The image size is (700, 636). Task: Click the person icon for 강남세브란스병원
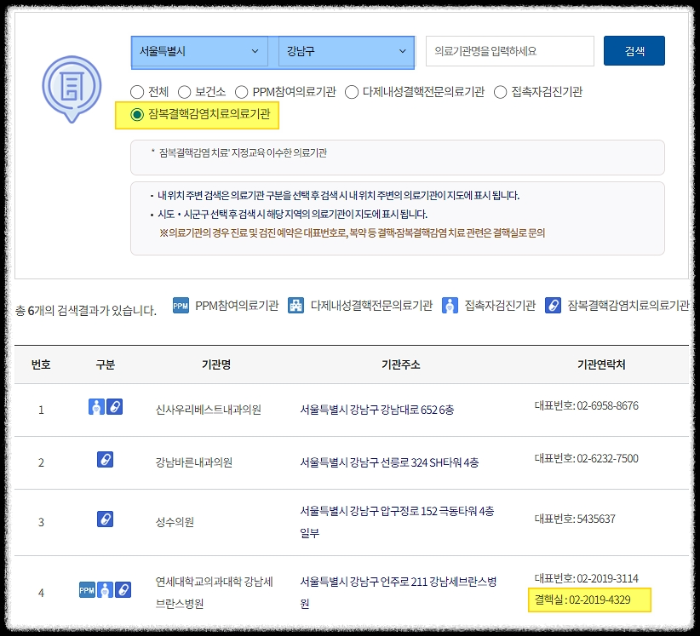coord(105,590)
